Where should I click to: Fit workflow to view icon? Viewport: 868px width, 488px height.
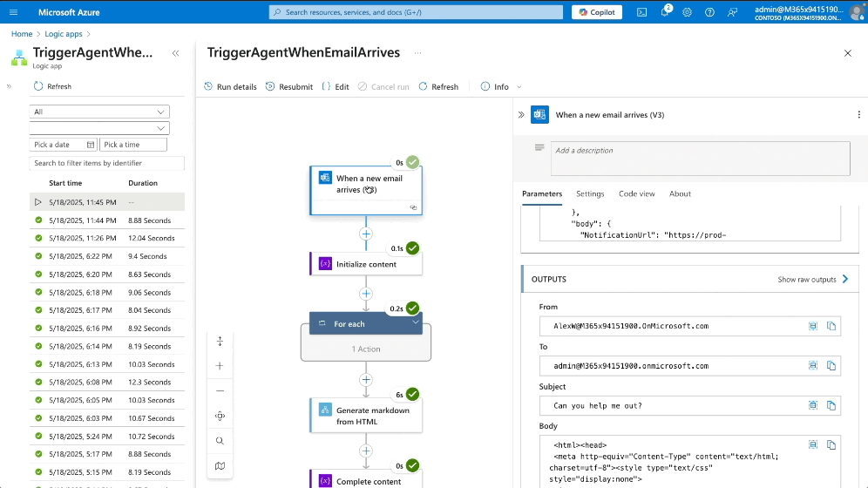220,416
